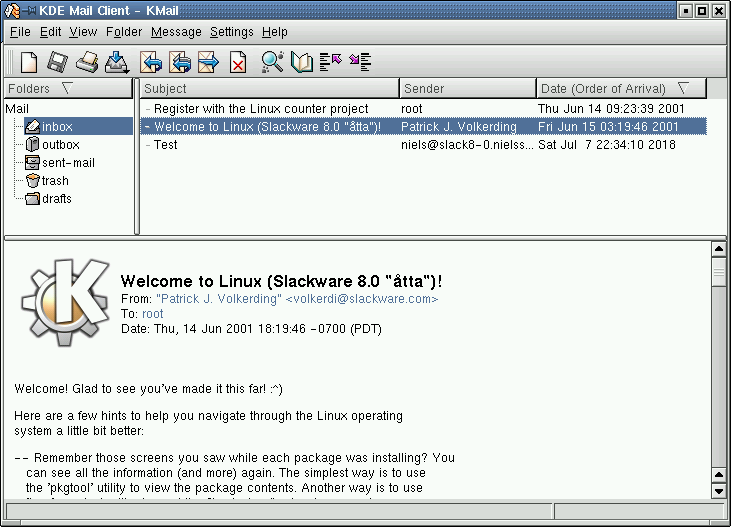Click the New Message toolbar icon
Image resolution: width=731 pixels, height=527 pixels.
(x=29, y=63)
